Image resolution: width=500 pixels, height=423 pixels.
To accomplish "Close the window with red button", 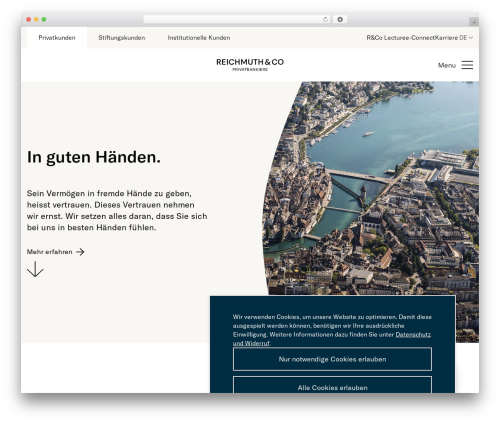I will (x=29, y=20).
